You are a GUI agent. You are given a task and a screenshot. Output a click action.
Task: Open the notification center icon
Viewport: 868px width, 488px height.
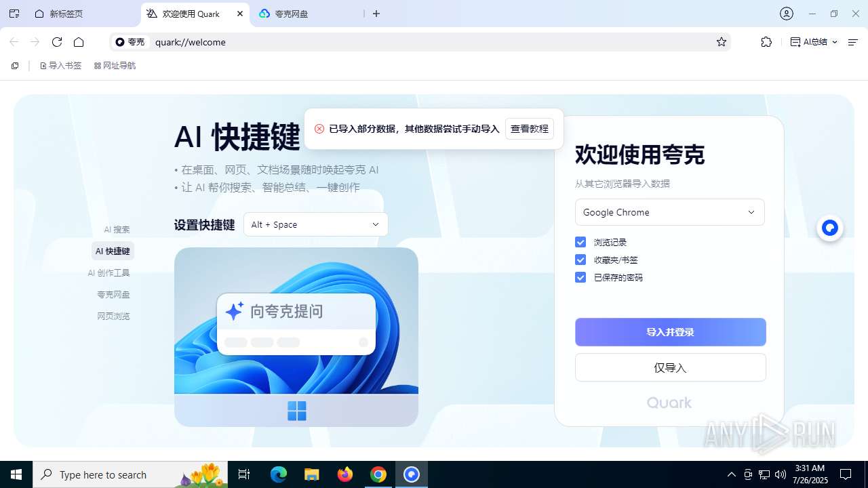click(846, 474)
